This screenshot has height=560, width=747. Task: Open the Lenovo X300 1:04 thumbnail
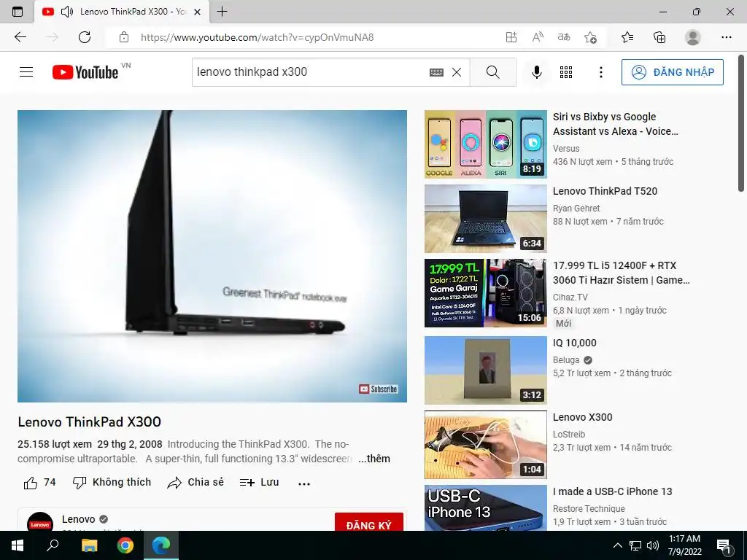[485, 444]
